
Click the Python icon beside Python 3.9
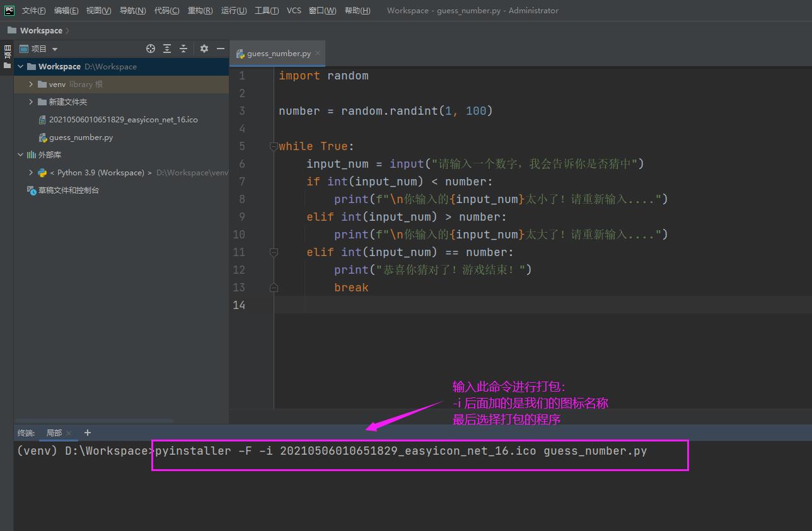(x=42, y=172)
